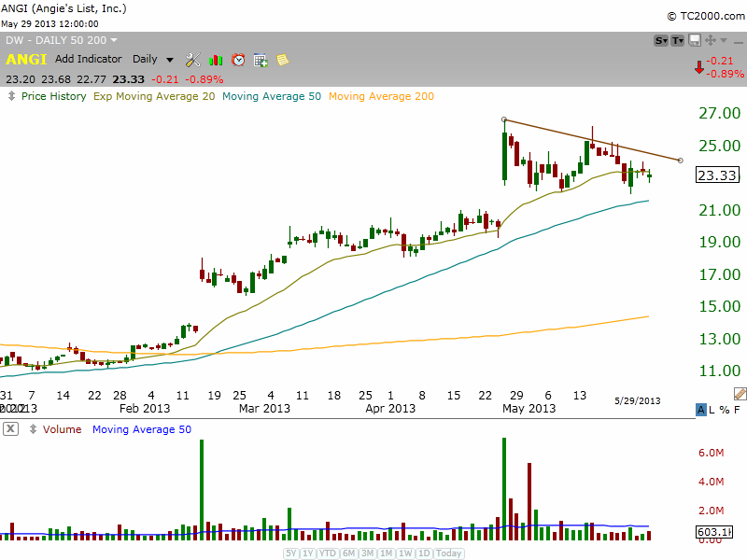Select the volume Moving Average 50 label

pos(142,429)
